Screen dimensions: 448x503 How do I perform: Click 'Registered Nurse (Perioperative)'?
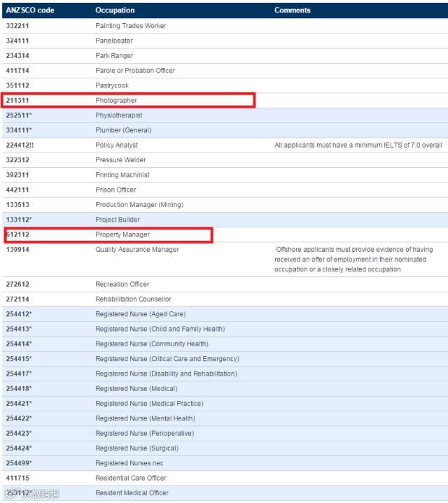click(x=145, y=433)
